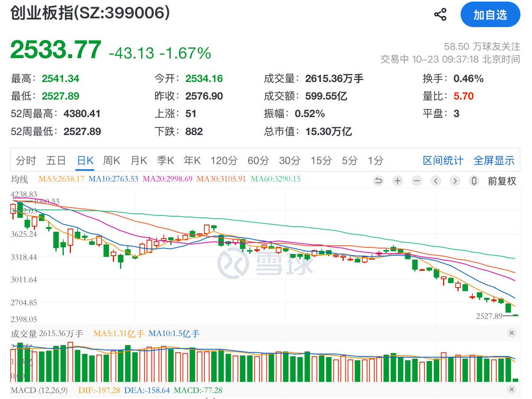Click the share icon
The width and height of the screenshot is (532, 399).
point(440,15)
